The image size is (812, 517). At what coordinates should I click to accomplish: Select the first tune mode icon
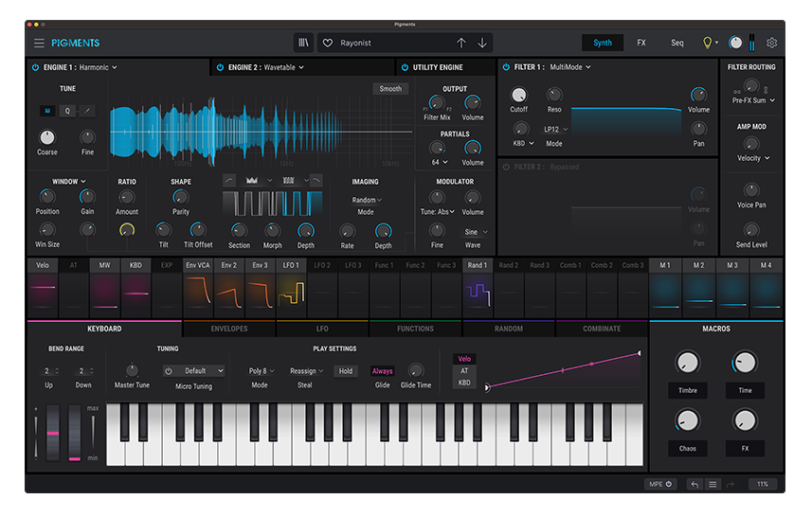pos(47,111)
